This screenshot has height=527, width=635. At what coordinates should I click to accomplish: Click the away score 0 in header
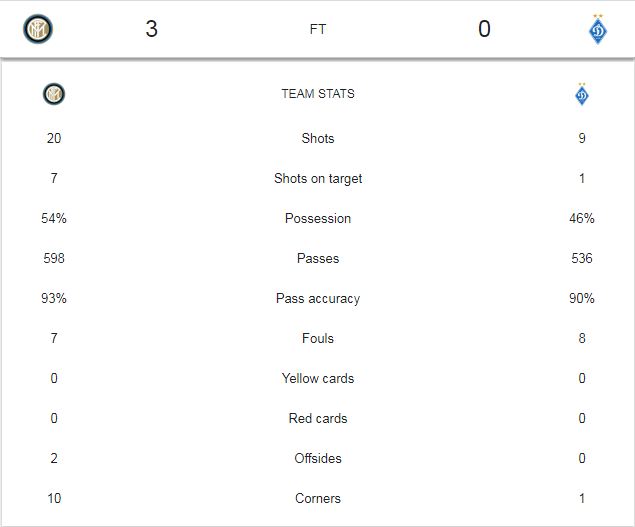(484, 29)
